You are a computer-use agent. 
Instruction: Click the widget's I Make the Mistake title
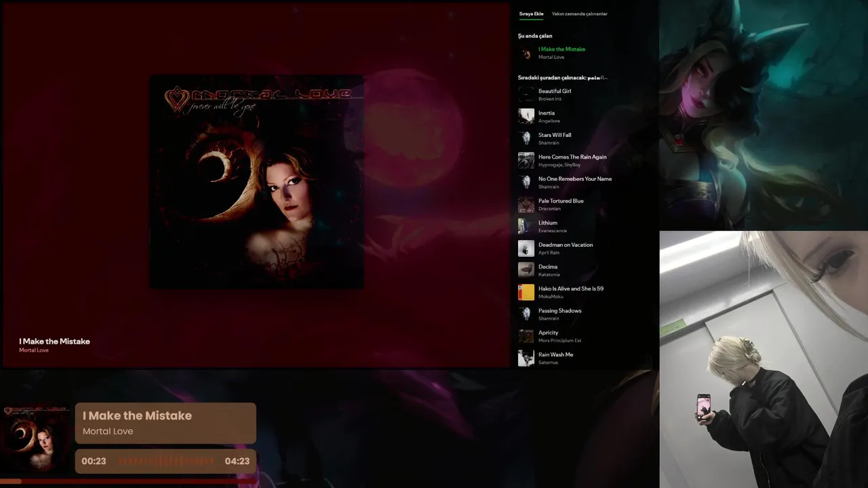137,415
